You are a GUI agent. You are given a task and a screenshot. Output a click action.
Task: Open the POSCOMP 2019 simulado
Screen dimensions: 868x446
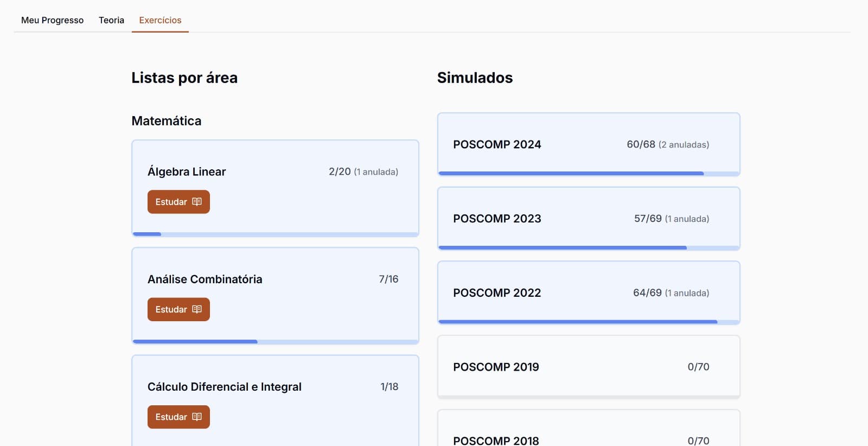coord(588,367)
